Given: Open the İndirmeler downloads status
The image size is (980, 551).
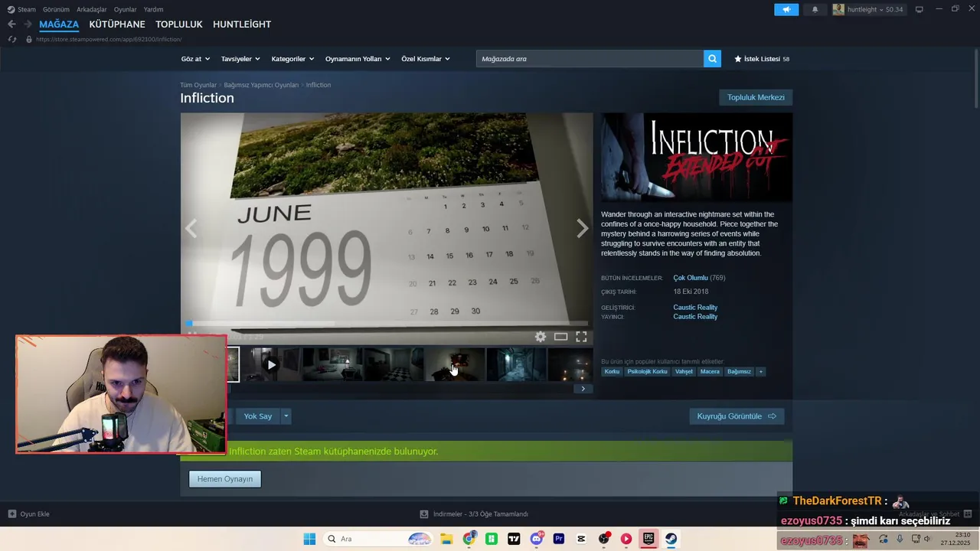Looking at the screenshot, I should (475, 514).
